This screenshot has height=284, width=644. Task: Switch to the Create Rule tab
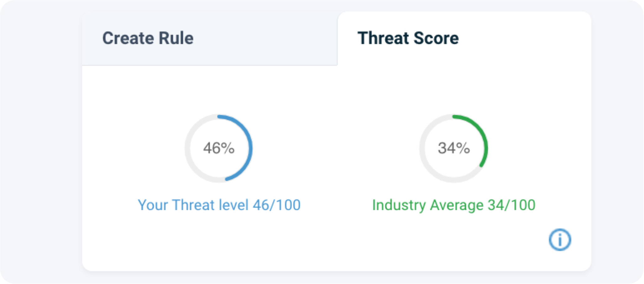pos(210,38)
